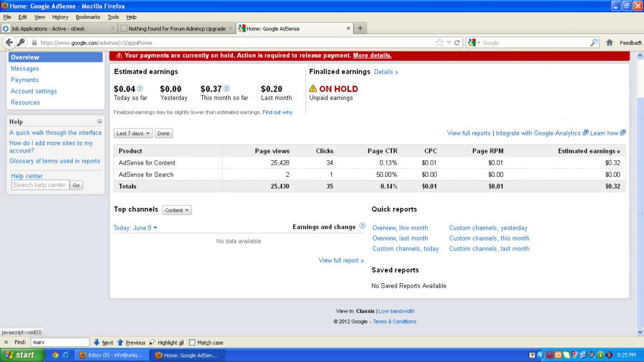Click the Search help center input field

point(40,185)
